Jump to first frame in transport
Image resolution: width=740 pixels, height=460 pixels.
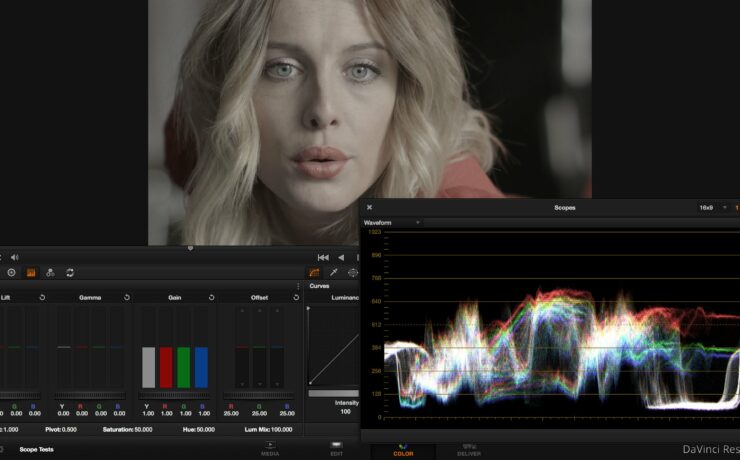coord(323,258)
